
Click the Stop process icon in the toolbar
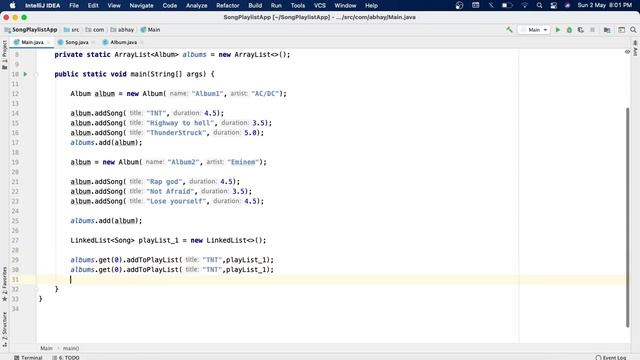tap(592, 30)
